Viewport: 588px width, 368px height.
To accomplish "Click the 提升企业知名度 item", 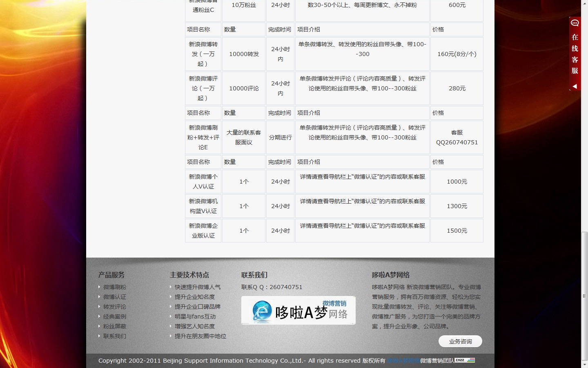I will [x=195, y=297].
